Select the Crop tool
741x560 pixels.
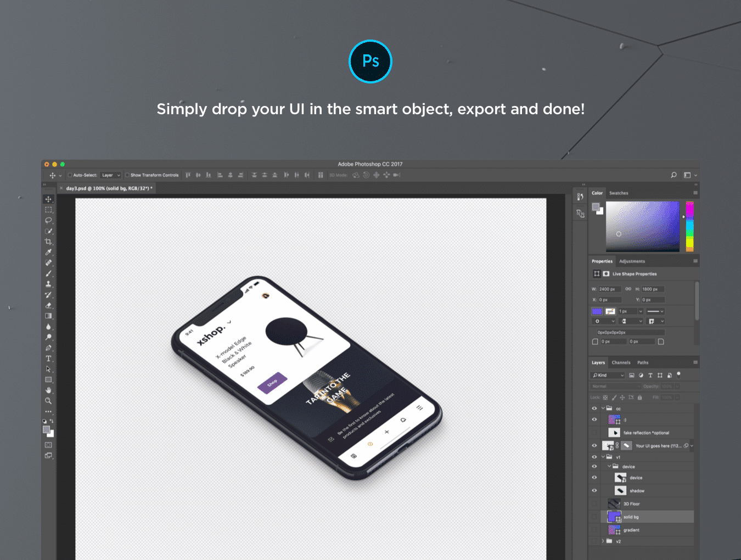(48, 242)
